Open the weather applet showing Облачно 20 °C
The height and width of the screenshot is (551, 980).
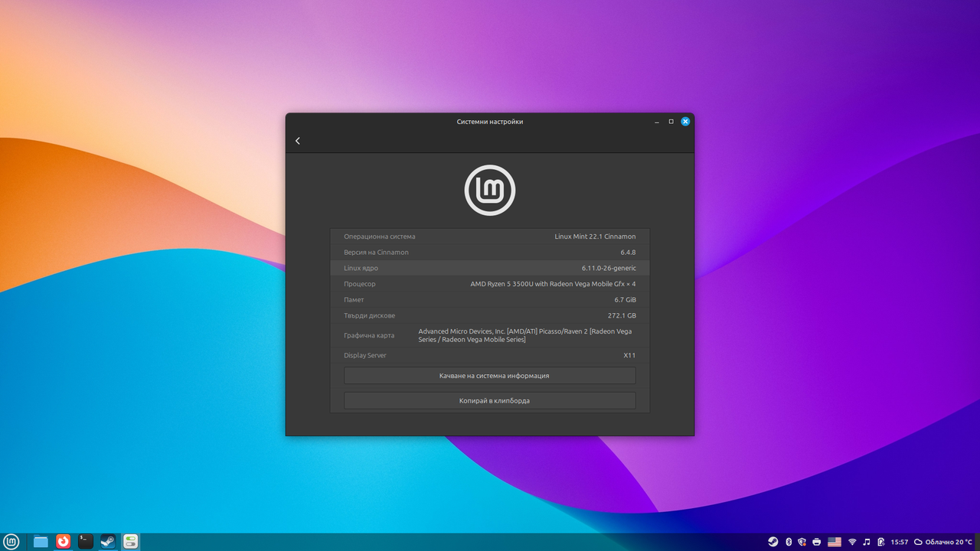pyautogui.click(x=943, y=542)
